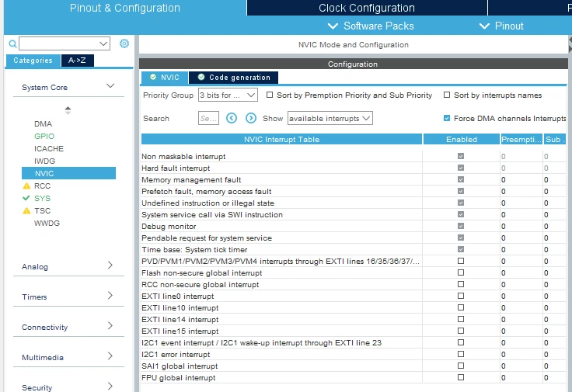This screenshot has width=572, height=392.
Task: Go to previous search result arrow
Action: click(232, 118)
